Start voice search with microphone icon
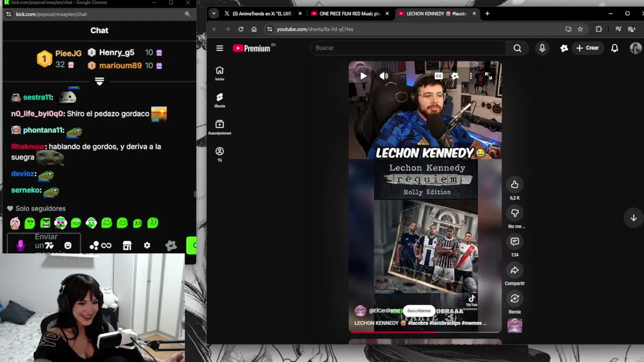 tap(542, 48)
